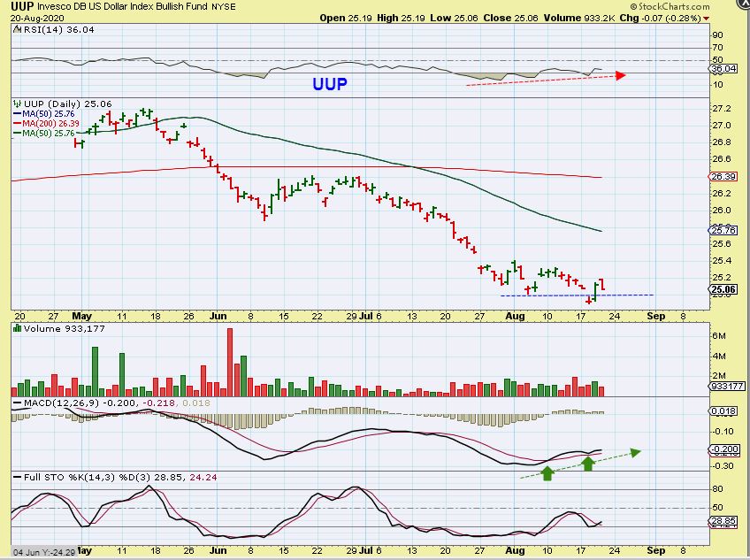
Task: Click the red dashed arrowhead in RSI panel
Action: (x=621, y=75)
